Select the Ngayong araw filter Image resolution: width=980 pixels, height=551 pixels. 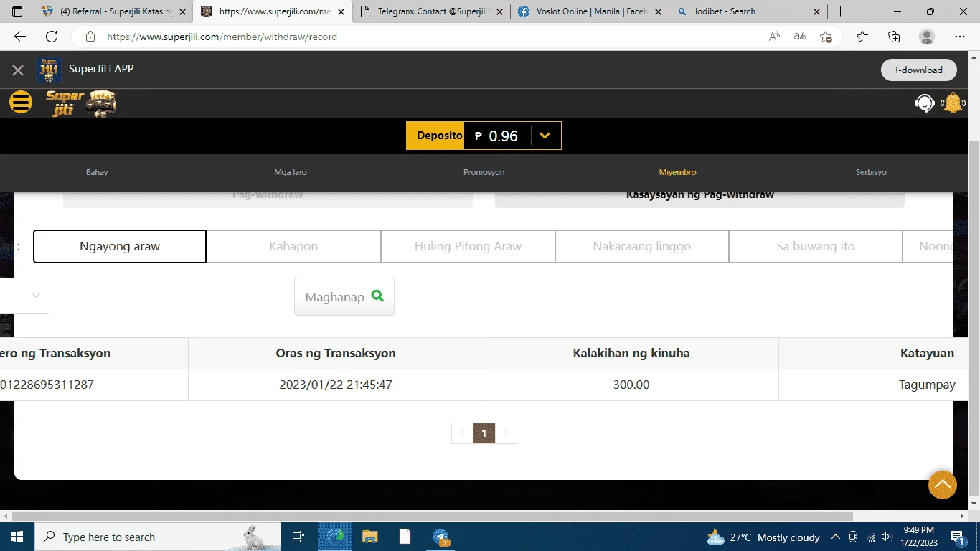(120, 246)
